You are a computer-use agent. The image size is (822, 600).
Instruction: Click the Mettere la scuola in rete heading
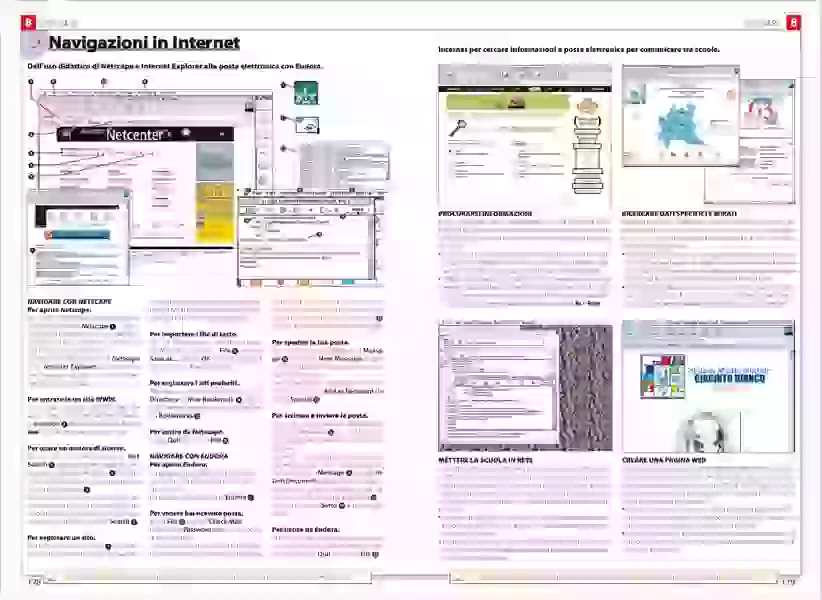pos(485,459)
